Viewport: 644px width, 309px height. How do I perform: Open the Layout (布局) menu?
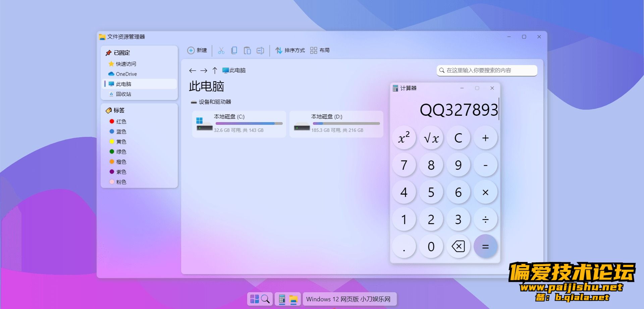[x=320, y=50]
